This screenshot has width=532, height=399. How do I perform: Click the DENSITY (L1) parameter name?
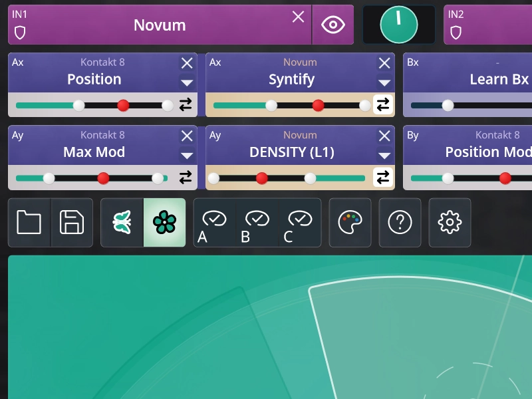click(291, 152)
